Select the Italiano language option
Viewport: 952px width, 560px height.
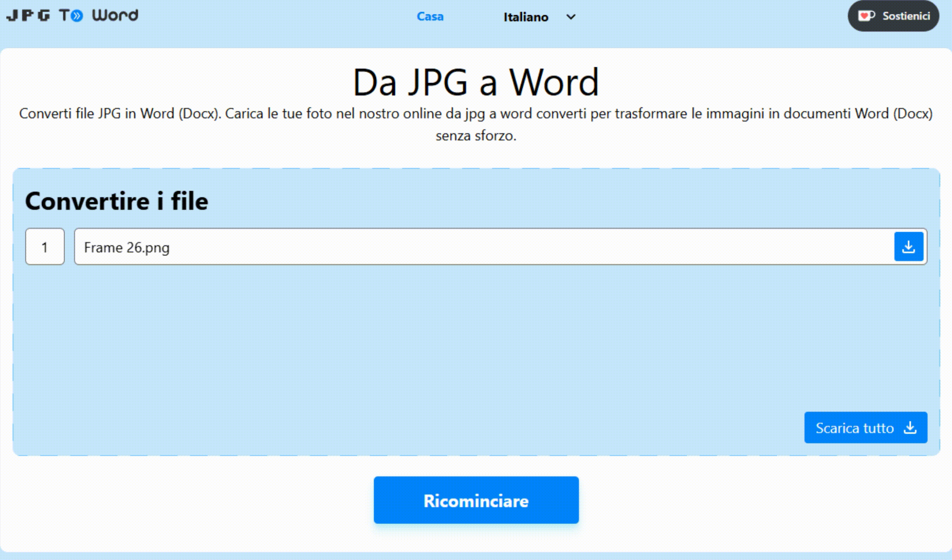tap(537, 16)
